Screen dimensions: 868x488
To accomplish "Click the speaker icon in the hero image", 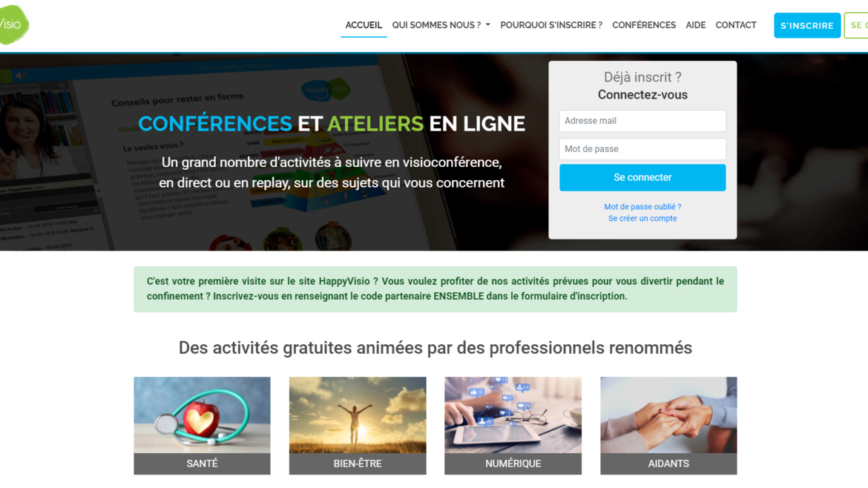I will coord(21,75).
